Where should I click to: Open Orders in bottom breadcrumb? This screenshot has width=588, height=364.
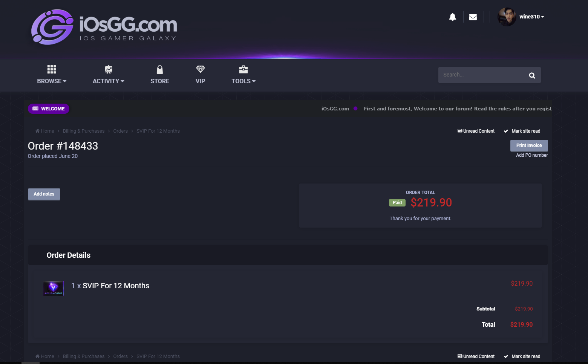[121, 356]
